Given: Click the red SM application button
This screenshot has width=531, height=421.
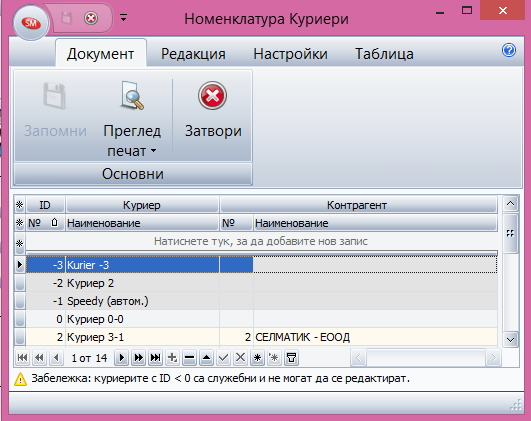Looking at the screenshot, I should click(31, 23).
